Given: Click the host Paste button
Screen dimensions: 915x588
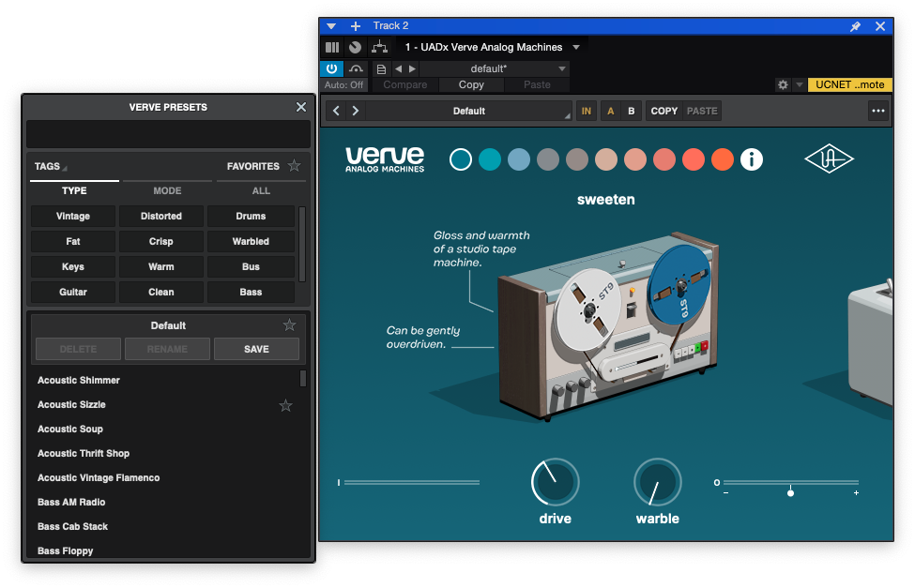Looking at the screenshot, I should coord(537,84).
